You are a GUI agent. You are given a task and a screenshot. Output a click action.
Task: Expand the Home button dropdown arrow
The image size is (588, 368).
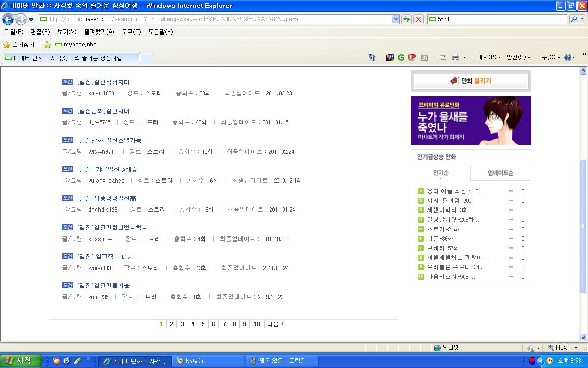coord(381,57)
